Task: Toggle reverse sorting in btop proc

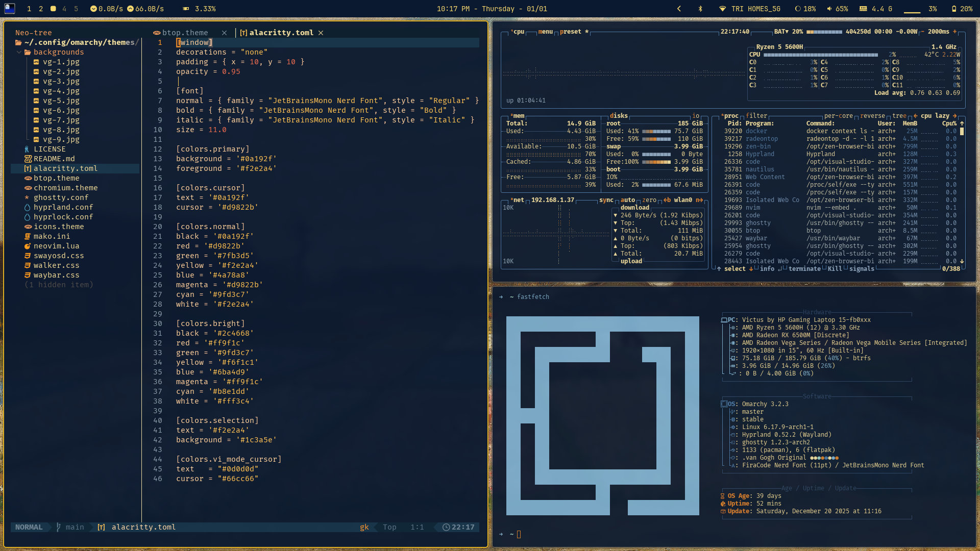Action: tap(872, 116)
